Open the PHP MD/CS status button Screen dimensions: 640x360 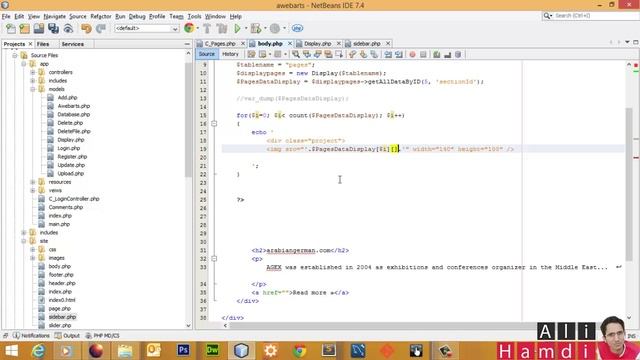click(102, 336)
